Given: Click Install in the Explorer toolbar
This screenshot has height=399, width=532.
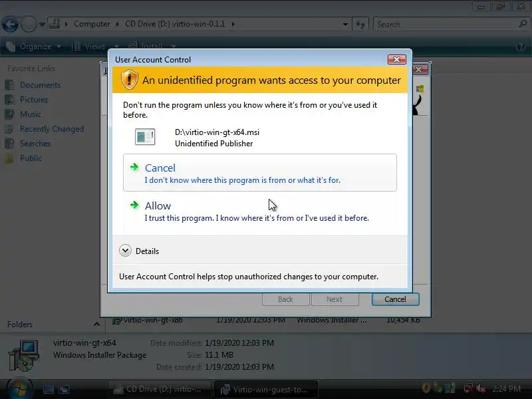Looking at the screenshot, I should click(x=146, y=47).
